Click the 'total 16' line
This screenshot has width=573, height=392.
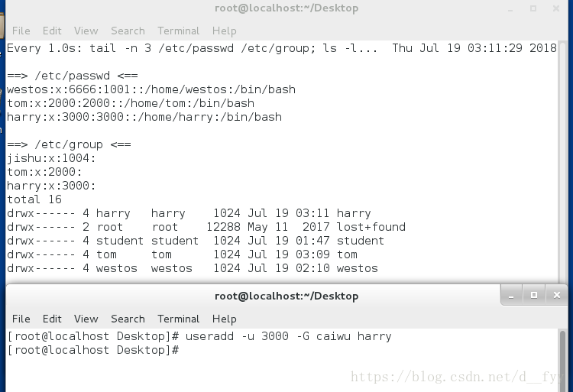coord(34,199)
